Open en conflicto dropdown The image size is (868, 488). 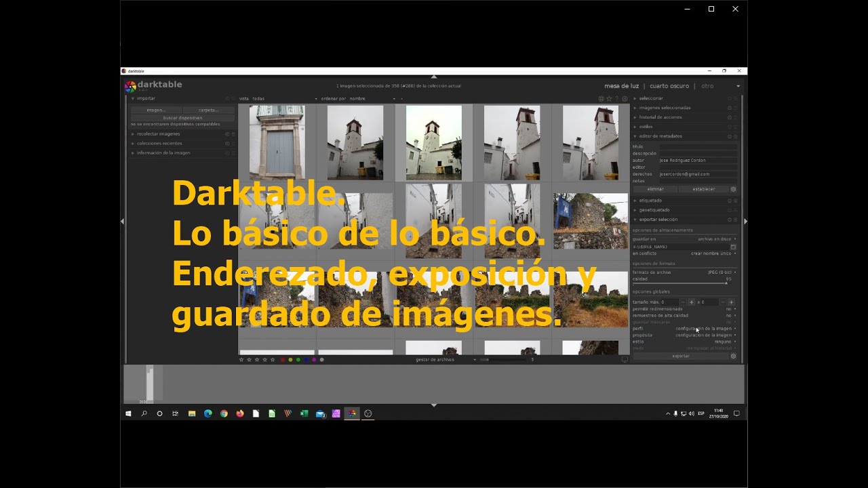pos(684,253)
